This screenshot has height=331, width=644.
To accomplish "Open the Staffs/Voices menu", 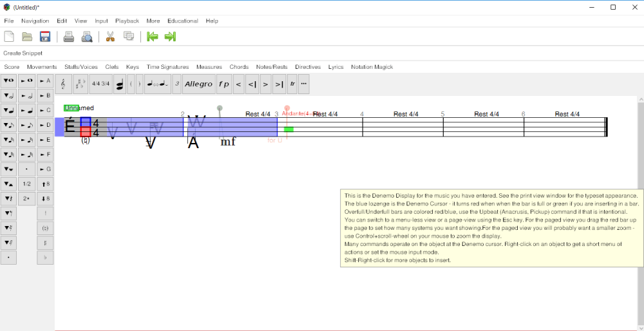I will coord(81,67).
